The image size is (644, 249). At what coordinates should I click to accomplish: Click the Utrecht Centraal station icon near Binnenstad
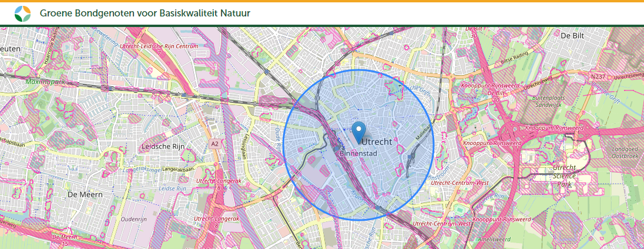[337, 147]
